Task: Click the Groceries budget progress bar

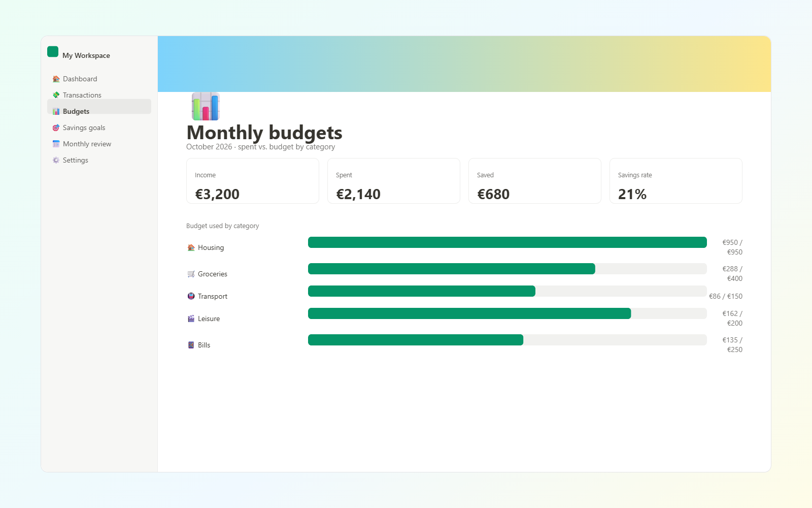Action: [507, 269]
